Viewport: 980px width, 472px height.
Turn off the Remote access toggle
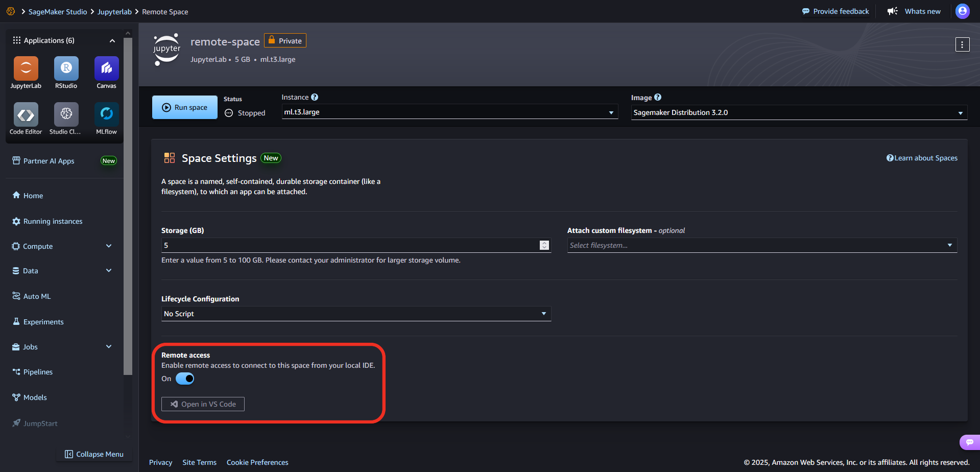185,379
